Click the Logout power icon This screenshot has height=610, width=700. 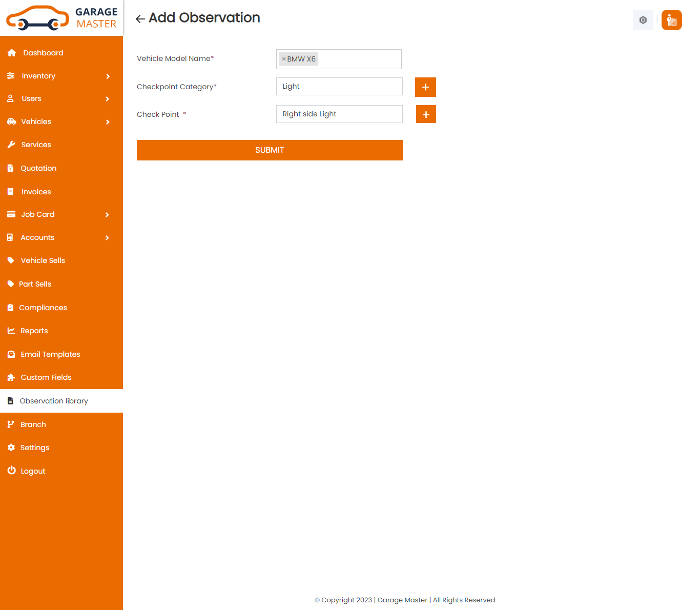[x=11, y=471]
